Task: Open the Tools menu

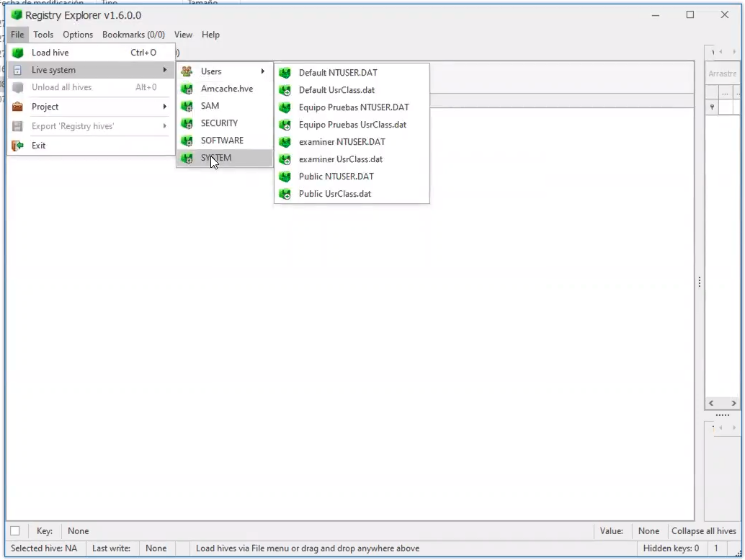Action: pos(43,35)
